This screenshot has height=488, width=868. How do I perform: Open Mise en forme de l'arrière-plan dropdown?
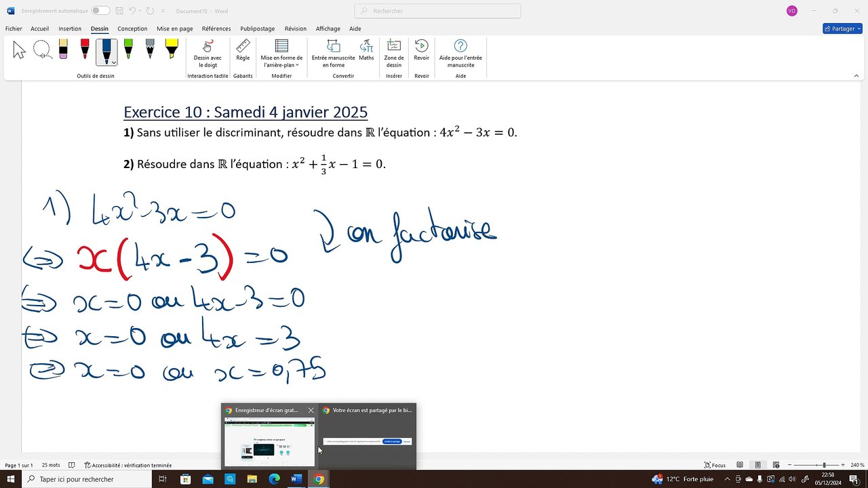(281, 54)
